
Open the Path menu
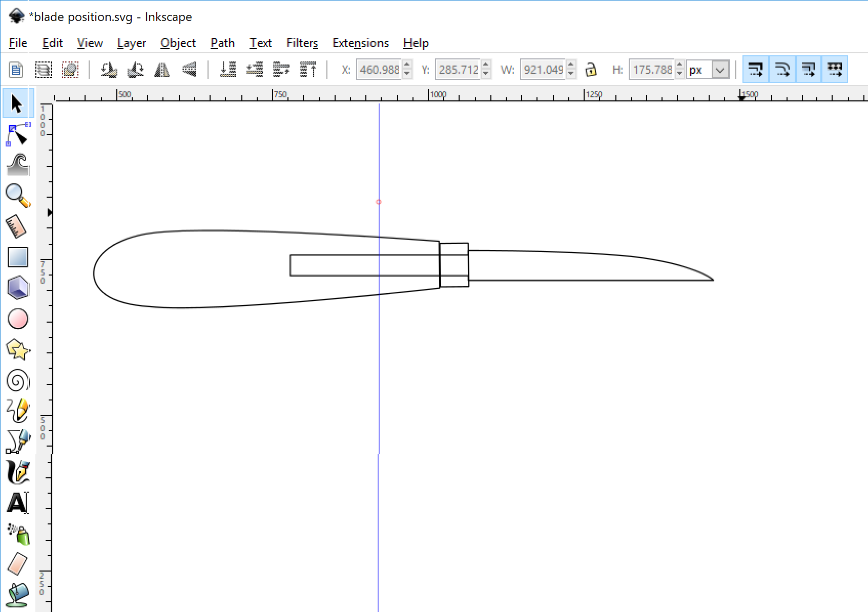tap(222, 43)
